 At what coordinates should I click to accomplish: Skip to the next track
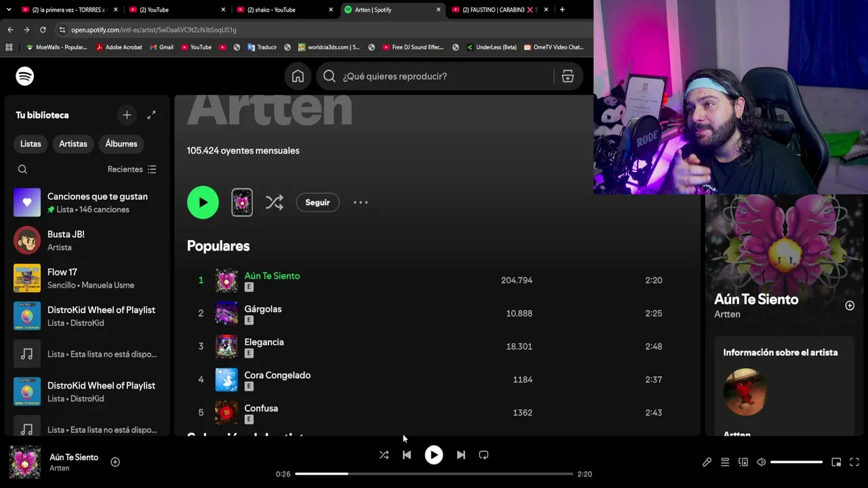[461, 455]
